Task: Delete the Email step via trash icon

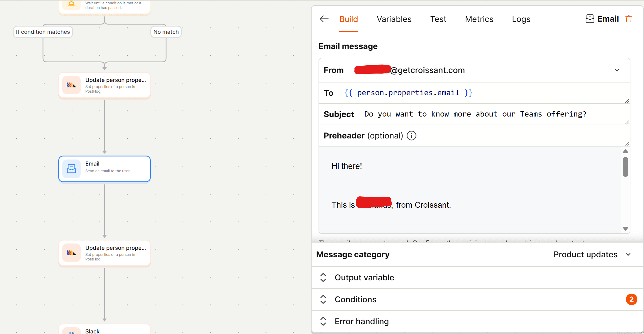Action: click(629, 19)
